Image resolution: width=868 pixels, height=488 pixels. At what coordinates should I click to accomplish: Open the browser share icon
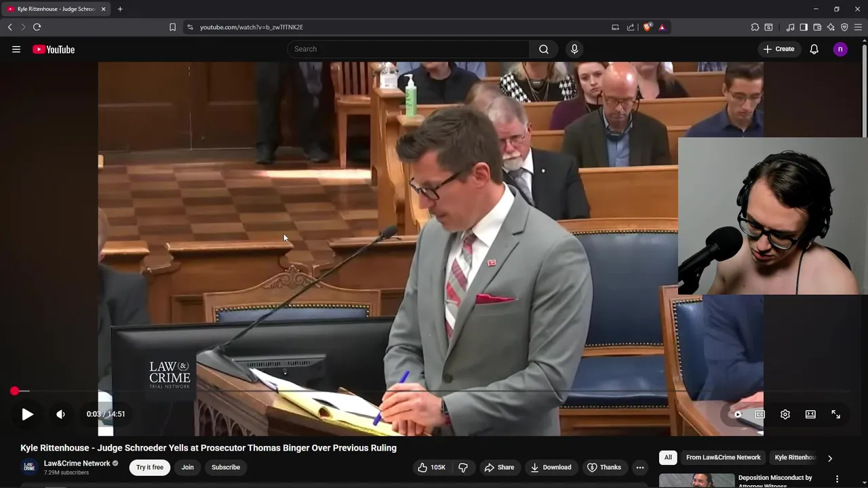[x=631, y=27]
